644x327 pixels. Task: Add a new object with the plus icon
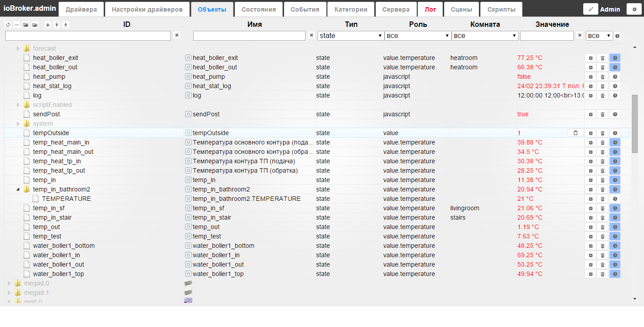48,25
